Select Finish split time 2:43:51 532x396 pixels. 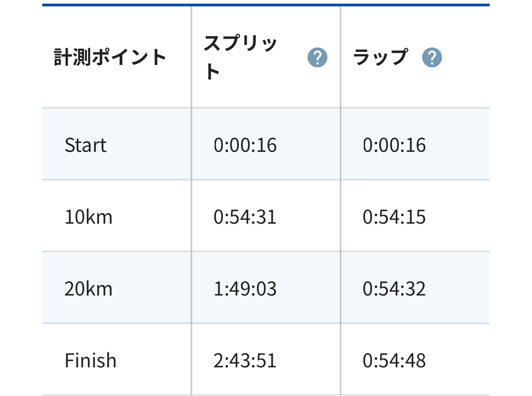245,361
